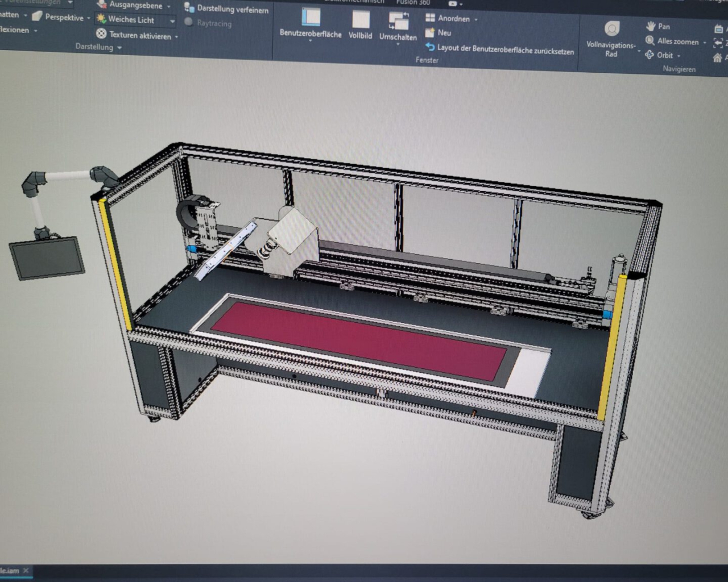Select the Orbit tool icon
Screen dimensions: 728x582
[650, 55]
